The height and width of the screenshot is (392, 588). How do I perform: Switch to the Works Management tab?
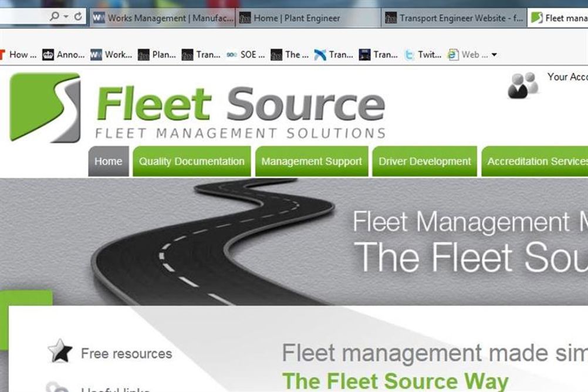point(163,18)
